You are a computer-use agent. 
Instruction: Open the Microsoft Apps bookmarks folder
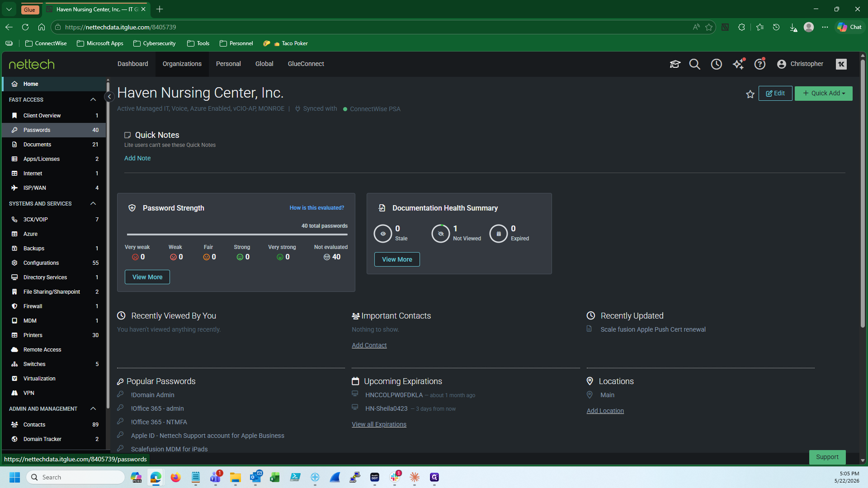tap(100, 43)
